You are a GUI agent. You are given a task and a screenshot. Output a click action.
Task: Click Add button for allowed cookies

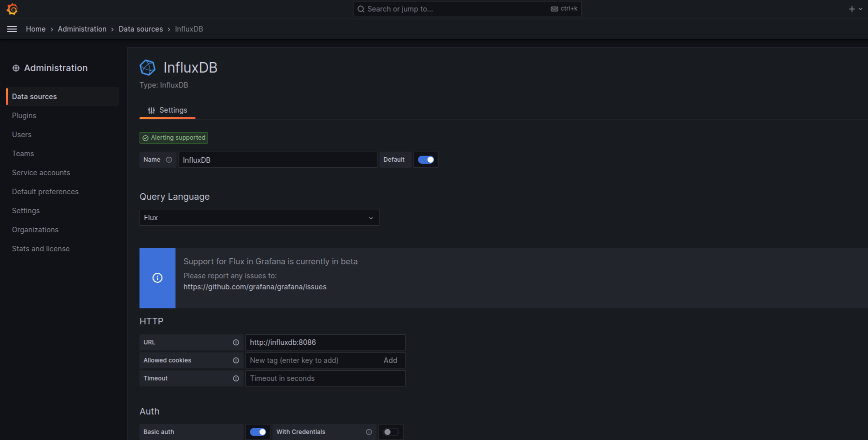390,360
